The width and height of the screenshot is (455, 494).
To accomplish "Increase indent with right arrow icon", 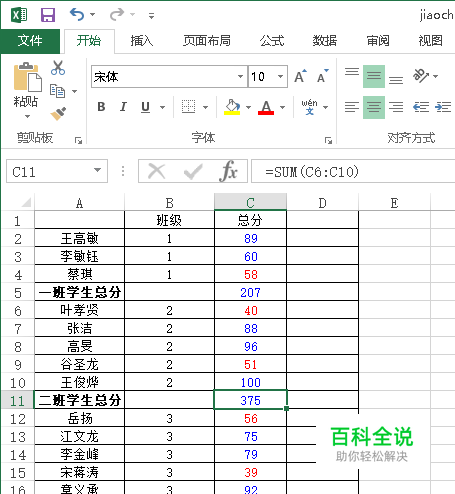I will tap(443, 107).
